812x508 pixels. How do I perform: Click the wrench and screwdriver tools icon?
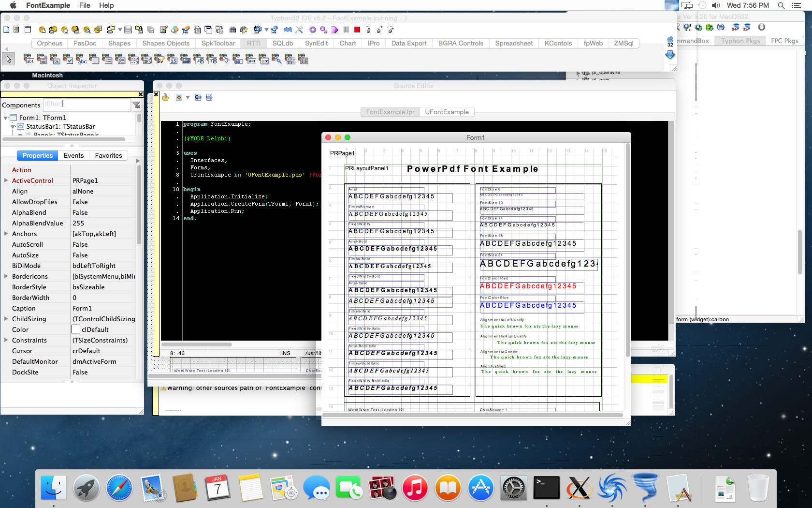[x=299, y=30]
